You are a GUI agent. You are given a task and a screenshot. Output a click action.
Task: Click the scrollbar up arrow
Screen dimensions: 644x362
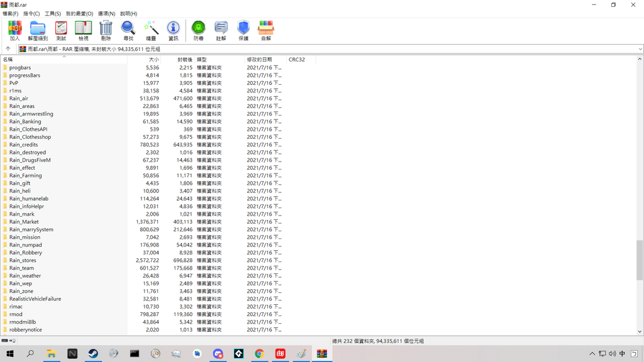tap(640, 59)
